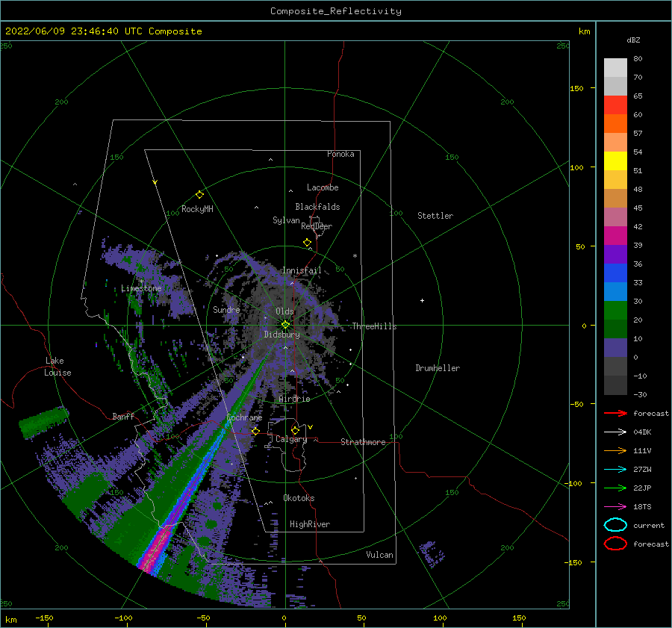672x628 pixels.
Task: Click the Didsbury town label
Action: coord(282,335)
